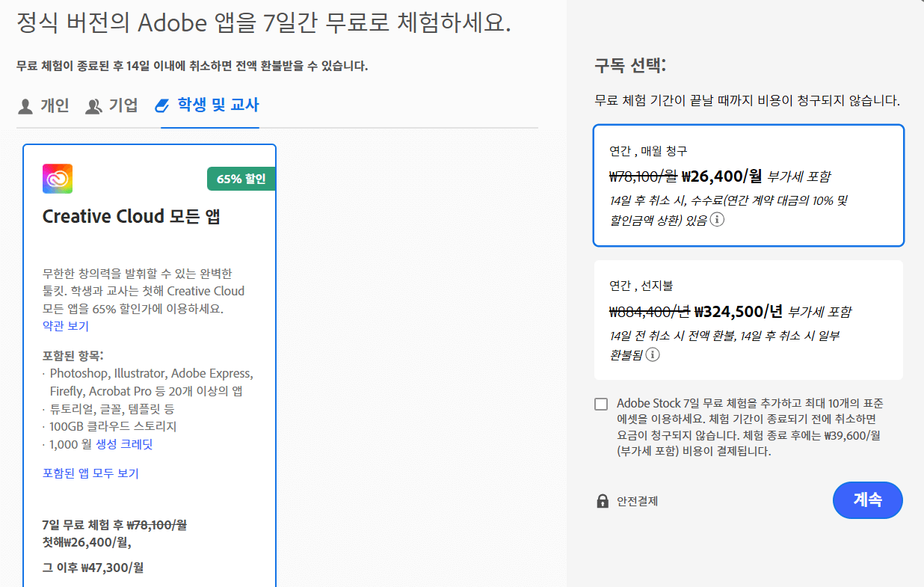Viewport: 924px width, 587px height.
Task: Switch to the 학생 및 교사 tab
Action: pos(209,105)
